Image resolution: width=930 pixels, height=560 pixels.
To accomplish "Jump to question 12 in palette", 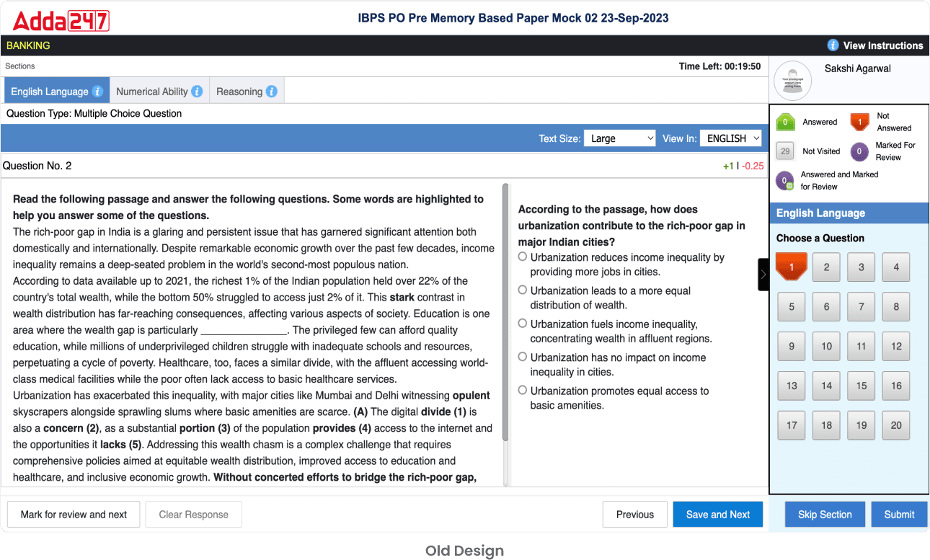I will point(896,346).
